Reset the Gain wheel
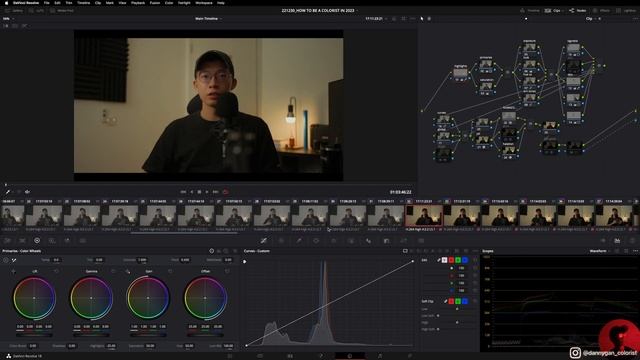This screenshot has height=360, width=640. [170, 271]
